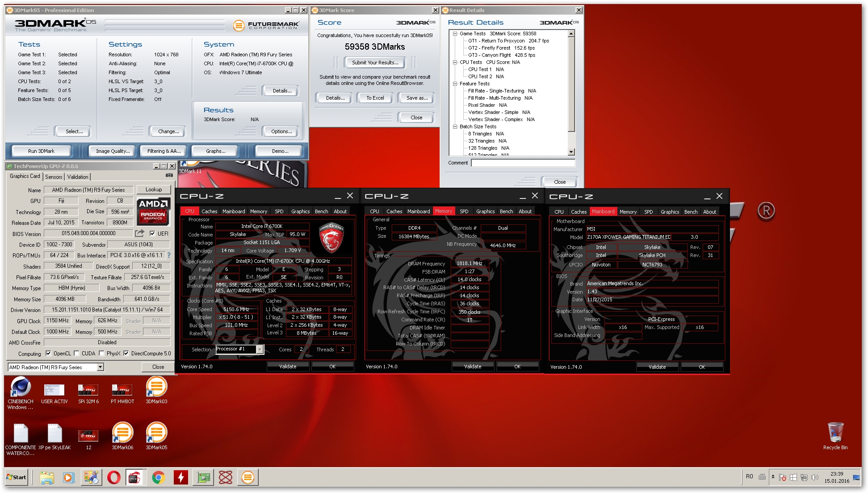Open the Graphics tab in the first CPU-Z window
Viewport: 868px width, 493px height.
(x=300, y=211)
